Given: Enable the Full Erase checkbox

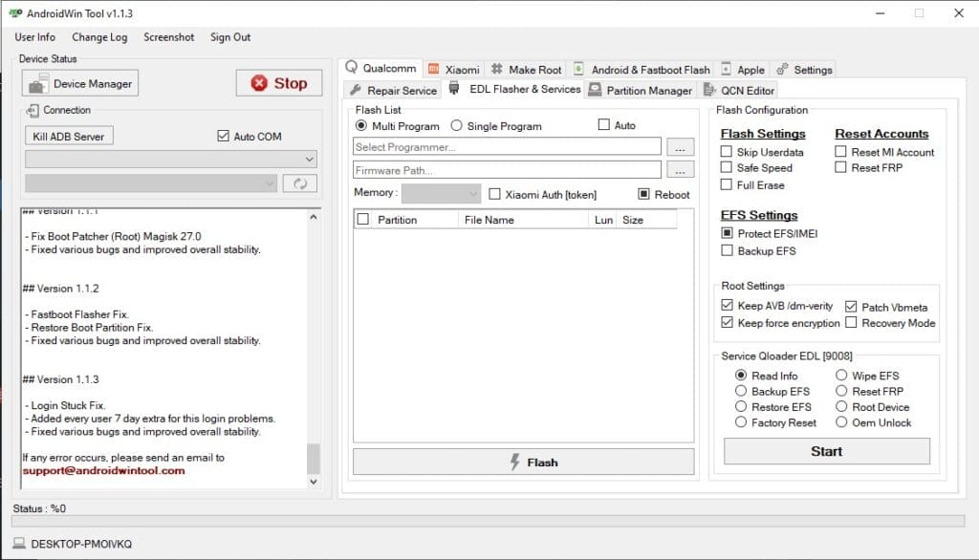Looking at the screenshot, I should [x=728, y=183].
